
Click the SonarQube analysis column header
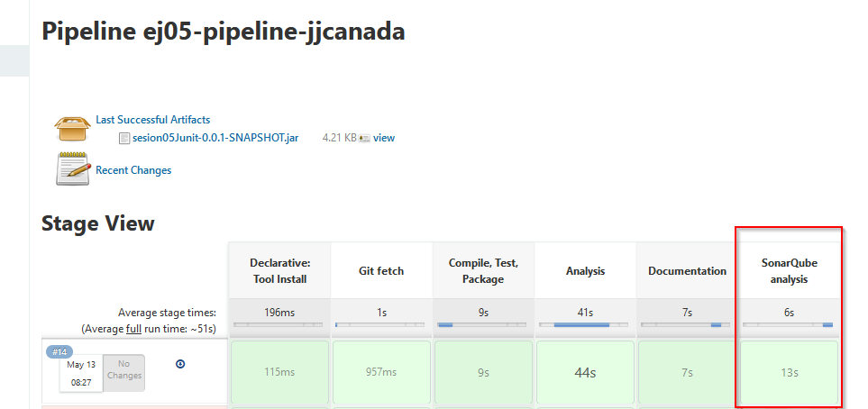tap(789, 270)
